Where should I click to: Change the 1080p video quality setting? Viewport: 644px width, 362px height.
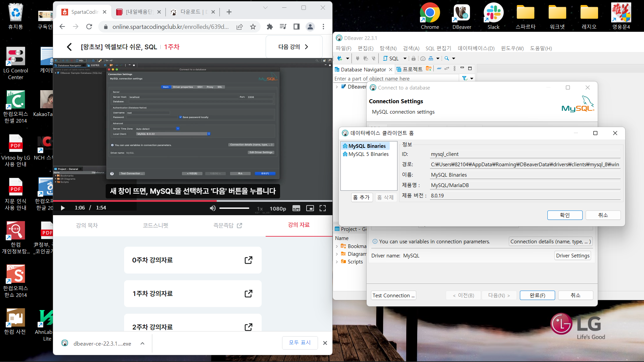(x=278, y=208)
